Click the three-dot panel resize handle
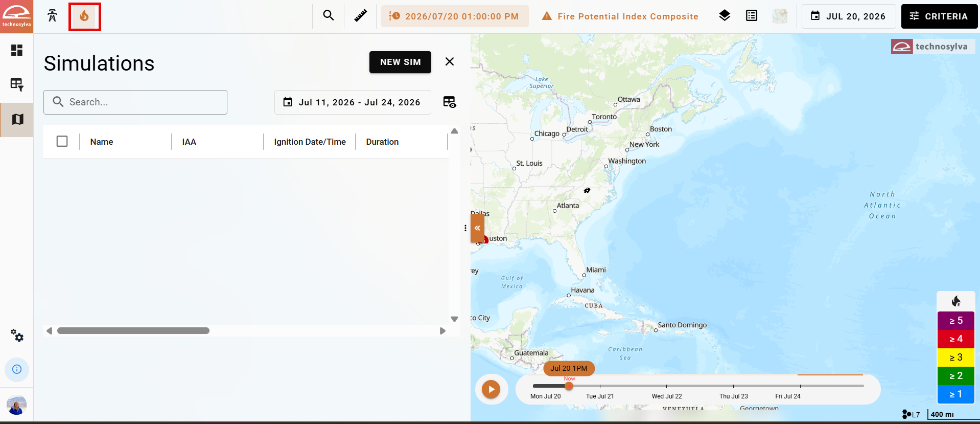The image size is (980, 424). pos(465,228)
